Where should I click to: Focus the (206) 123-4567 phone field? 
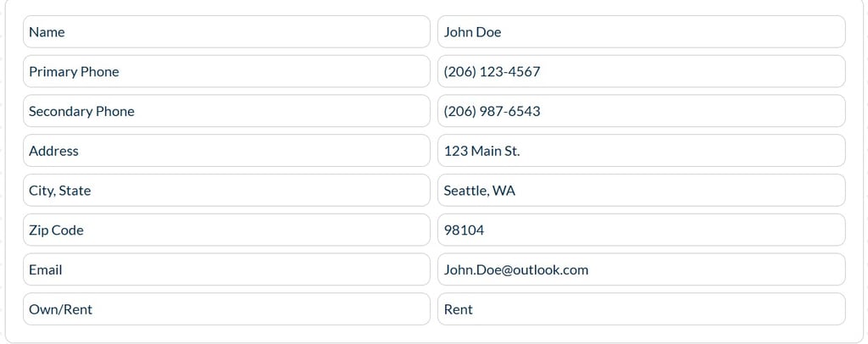point(641,72)
